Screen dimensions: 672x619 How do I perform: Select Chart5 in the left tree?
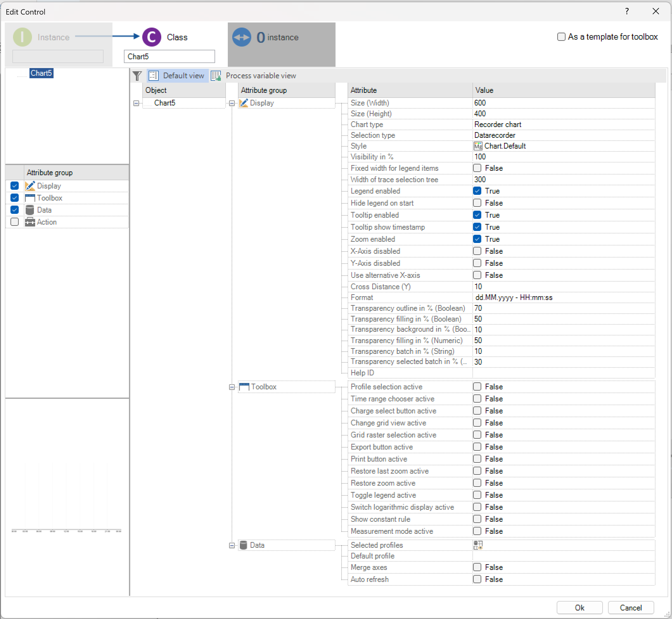coord(41,73)
